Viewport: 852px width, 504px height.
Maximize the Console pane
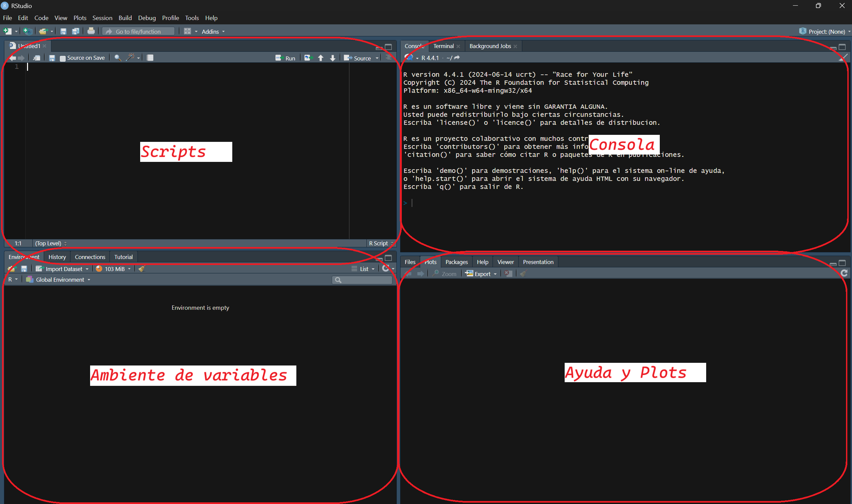(842, 47)
